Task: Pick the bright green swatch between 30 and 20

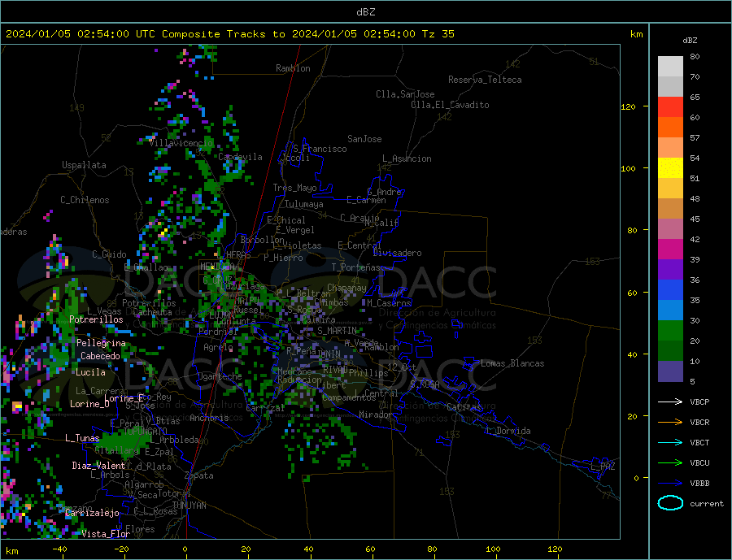Action: (670, 331)
